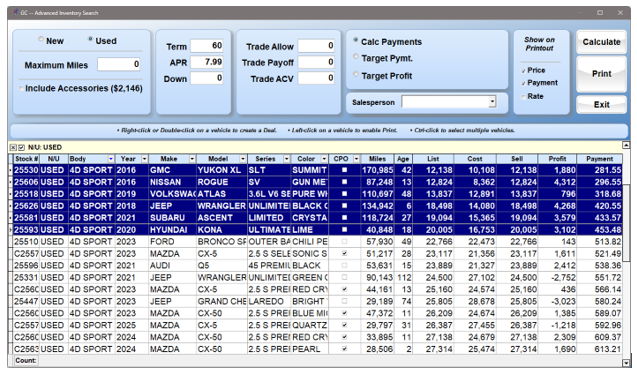The width and height of the screenshot is (637, 370).
Task: Click the Down payment input field
Action: click(207, 78)
